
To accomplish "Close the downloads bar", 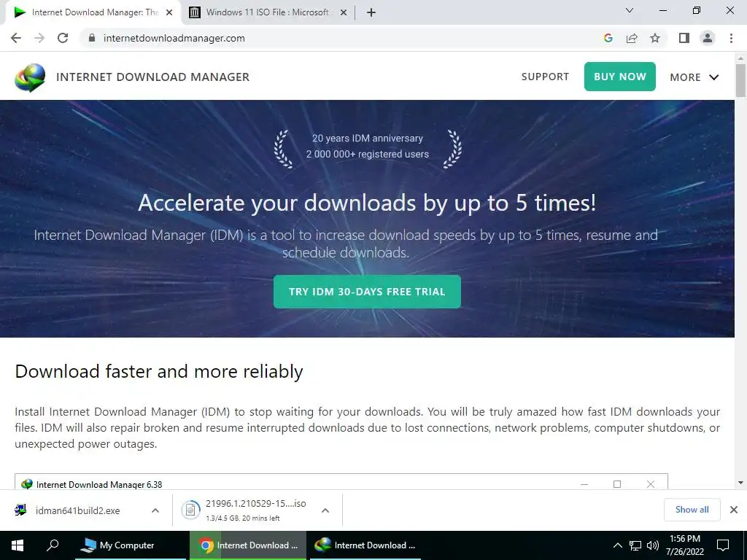I will (734, 510).
